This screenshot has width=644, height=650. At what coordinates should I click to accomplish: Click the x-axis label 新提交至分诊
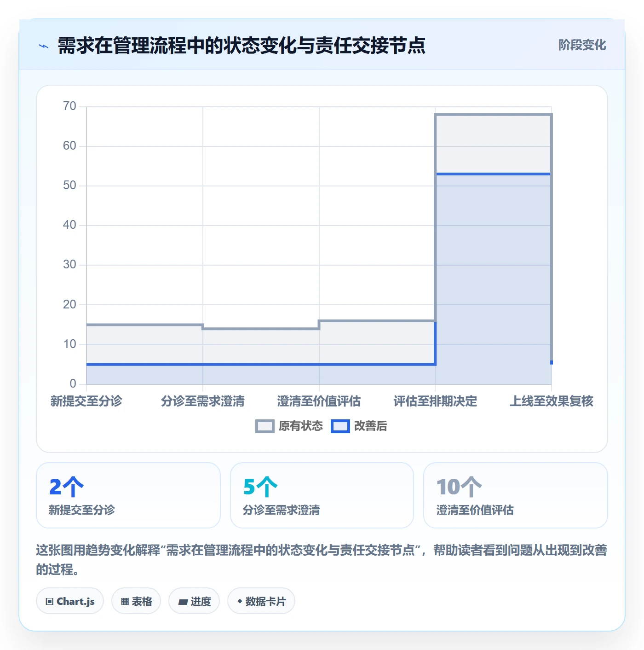tap(86, 401)
